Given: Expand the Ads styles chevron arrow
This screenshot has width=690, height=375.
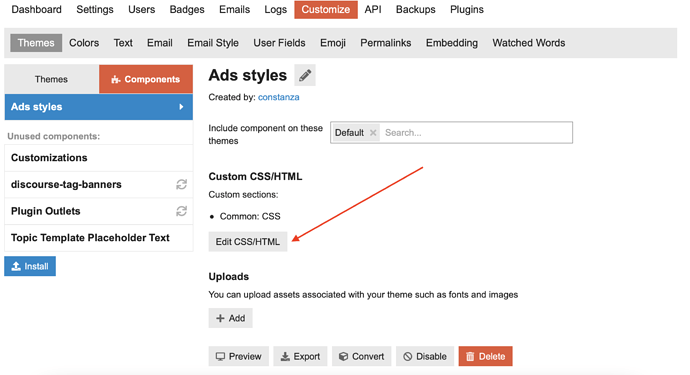Looking at the screenshot, I should click(181, 107).
